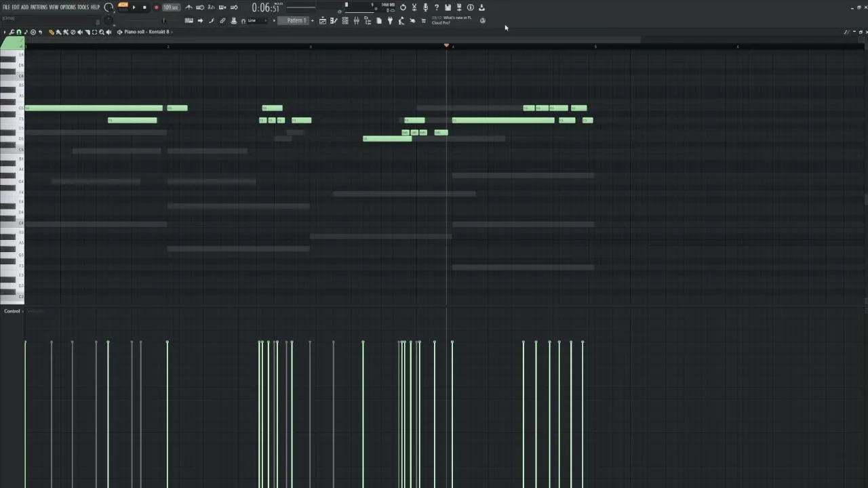
Task: Select the dotted-box select tool
Action: [94, 32]
